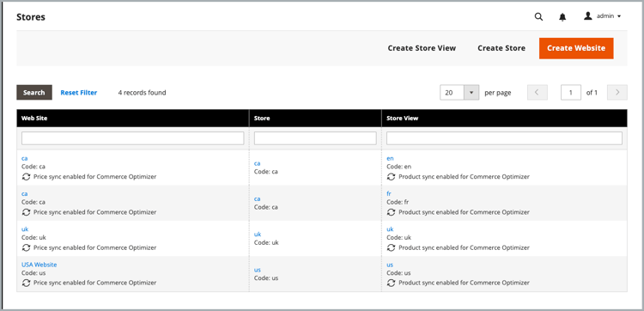This screenshot has height=311, width=644.
Task: Click price sync icon in uk website row
Action: coord(26,247)
